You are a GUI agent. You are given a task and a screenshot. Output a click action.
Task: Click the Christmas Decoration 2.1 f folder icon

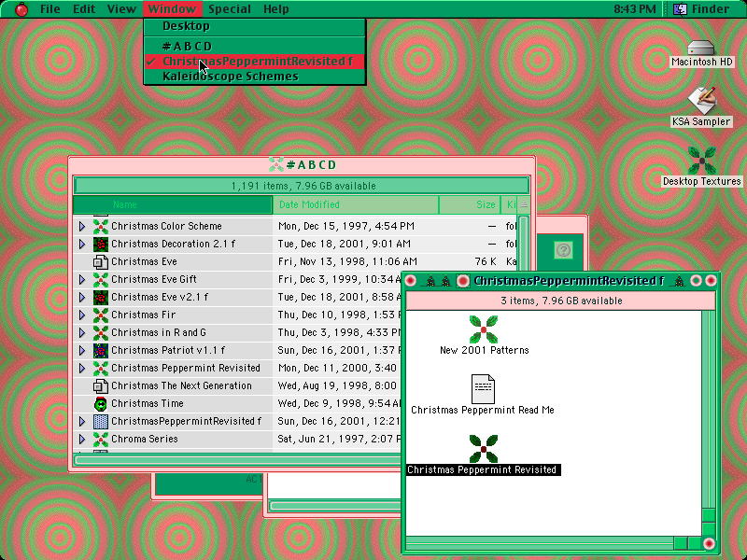tap(101, 244)
